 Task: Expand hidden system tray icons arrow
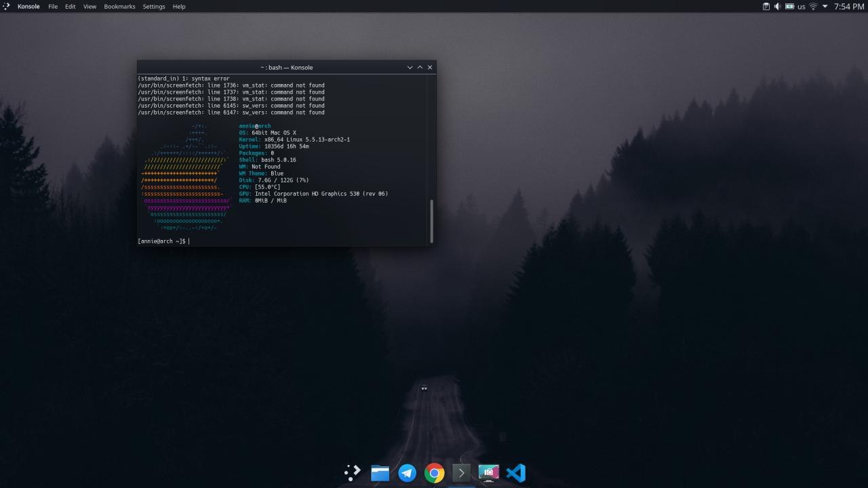point(825,6)
